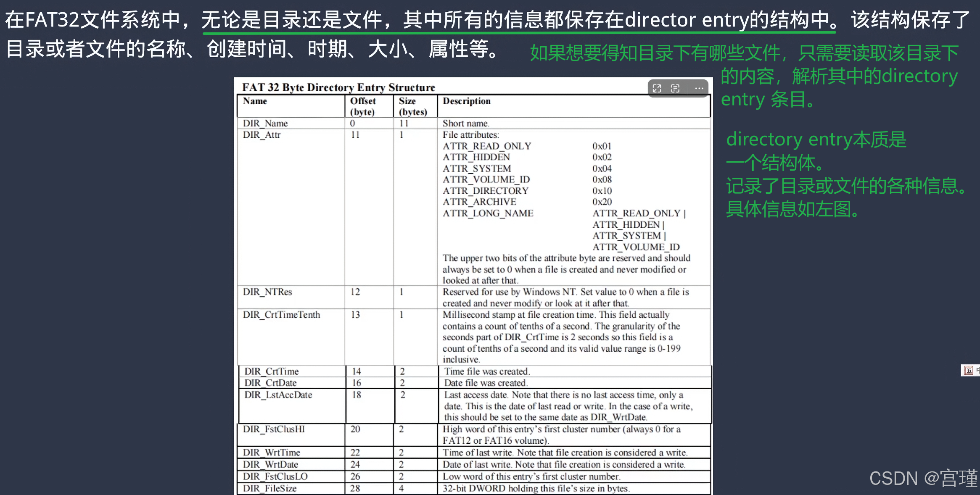Click the DIR_Name row label

click(265, 123)
